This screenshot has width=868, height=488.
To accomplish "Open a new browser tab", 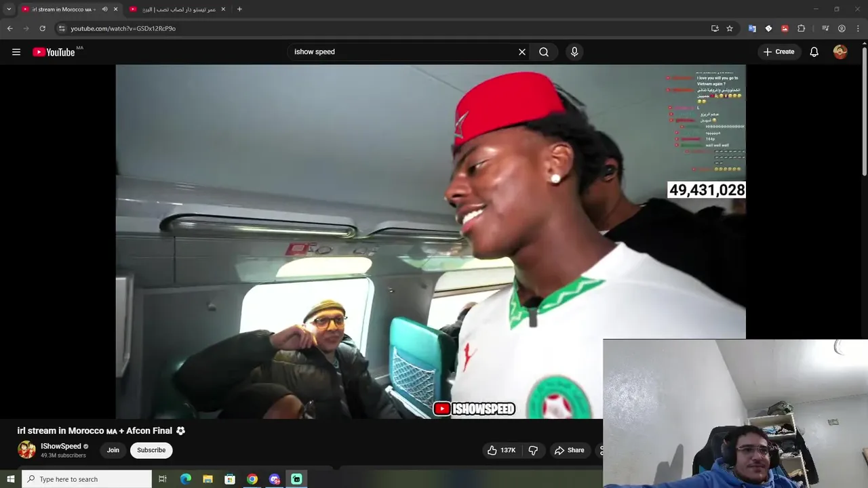I will pos(239,9).
